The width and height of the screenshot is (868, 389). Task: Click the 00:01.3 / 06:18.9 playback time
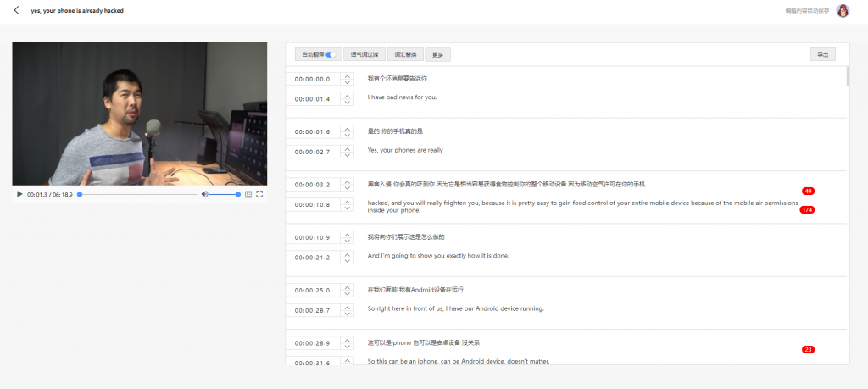pos(50,195)
